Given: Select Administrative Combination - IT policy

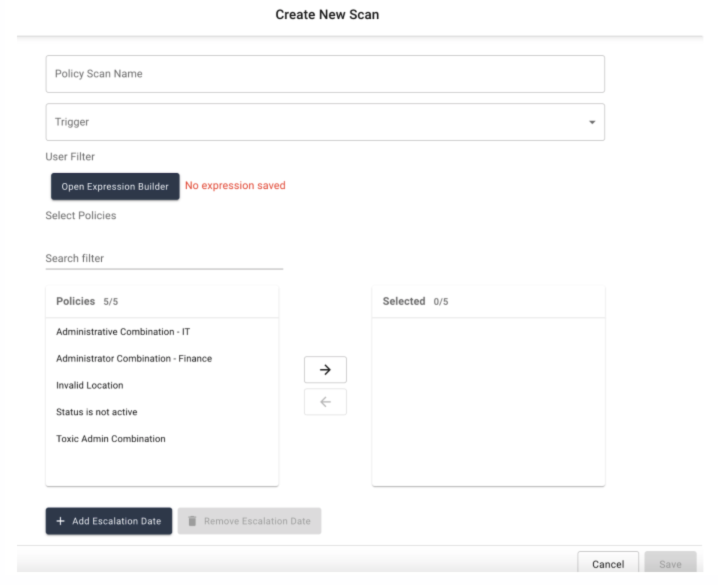Looking at the screenshot, I should (123, 332).
